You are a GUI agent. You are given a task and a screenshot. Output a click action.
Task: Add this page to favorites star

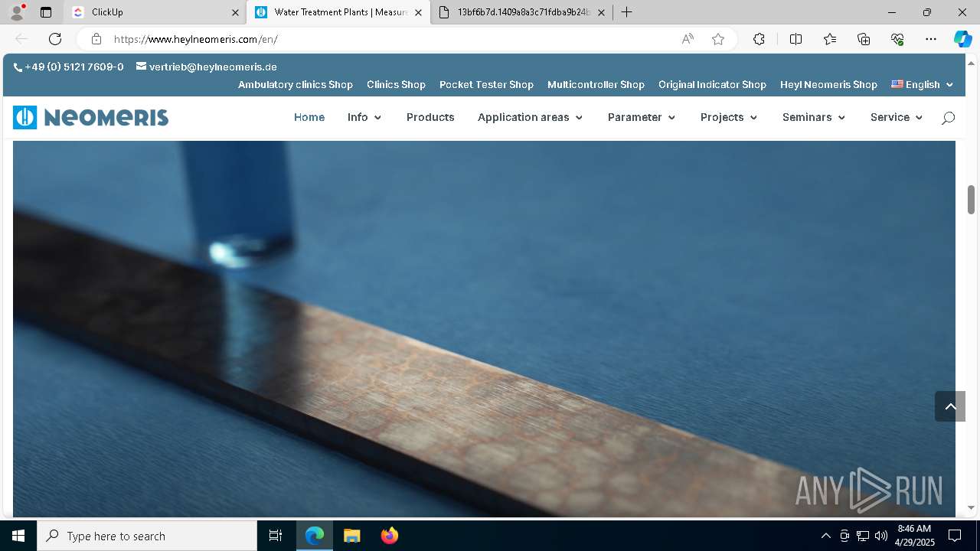pyautogui.click(x=717, y=39)
